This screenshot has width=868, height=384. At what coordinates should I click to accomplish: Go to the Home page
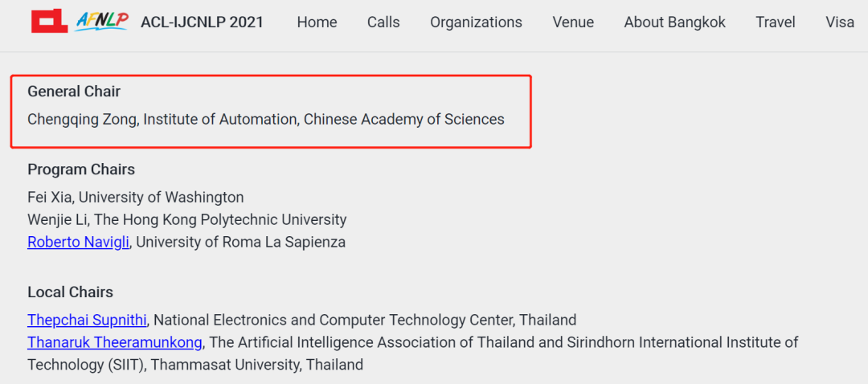click(317, 22)
